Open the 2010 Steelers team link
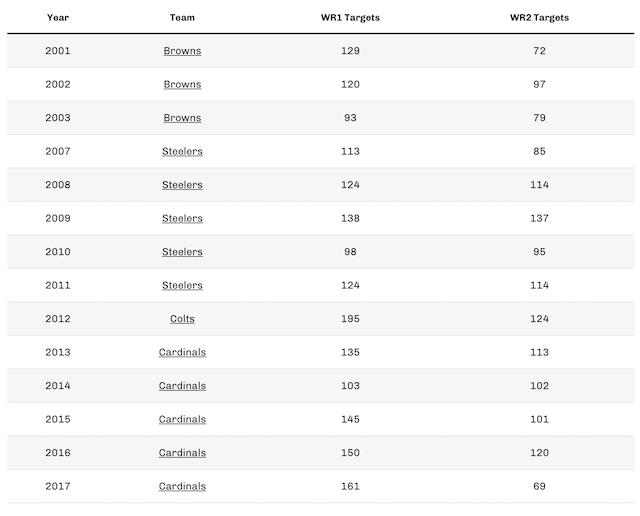Viewport: 640px width, 516px height. coord(182,252)
